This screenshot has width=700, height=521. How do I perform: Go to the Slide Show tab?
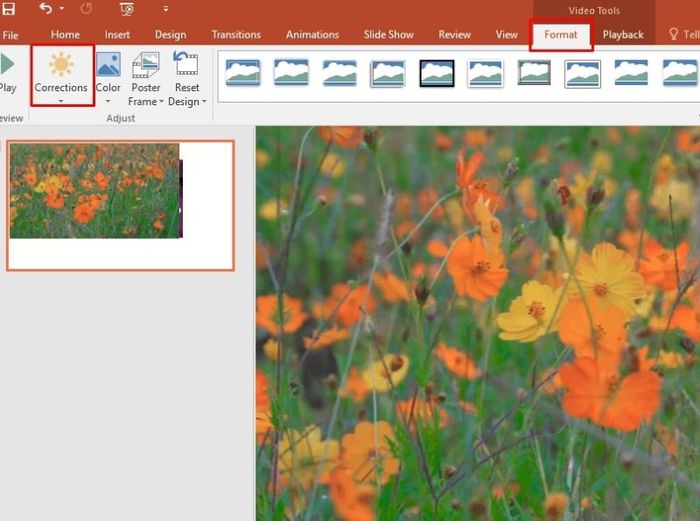click(x=388, y=35)
